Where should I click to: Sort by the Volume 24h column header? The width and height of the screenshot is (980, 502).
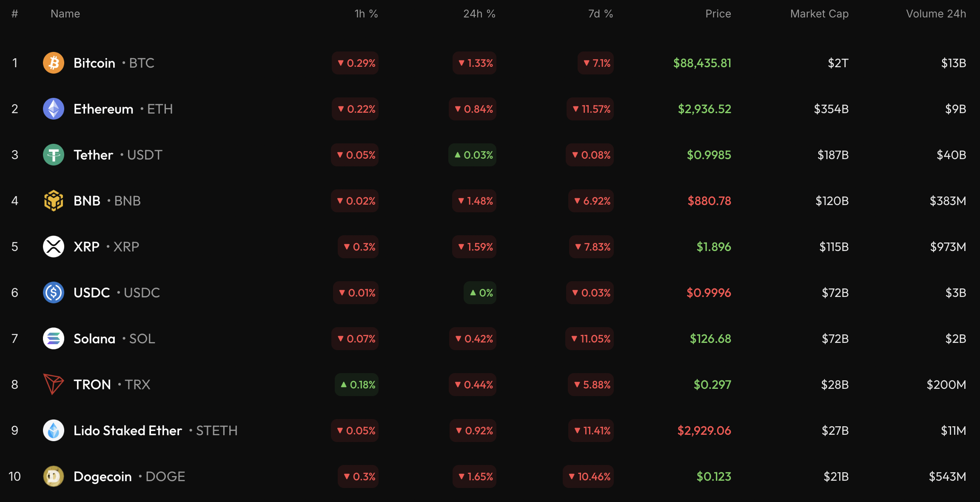pyautogui.click(x=936, y=14)
